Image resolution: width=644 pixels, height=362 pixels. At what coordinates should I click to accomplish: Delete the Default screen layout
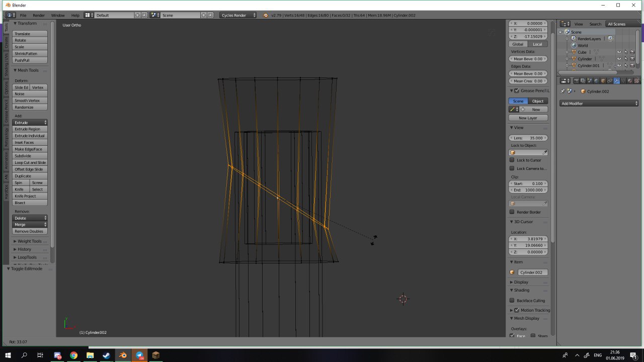[144, 15]
